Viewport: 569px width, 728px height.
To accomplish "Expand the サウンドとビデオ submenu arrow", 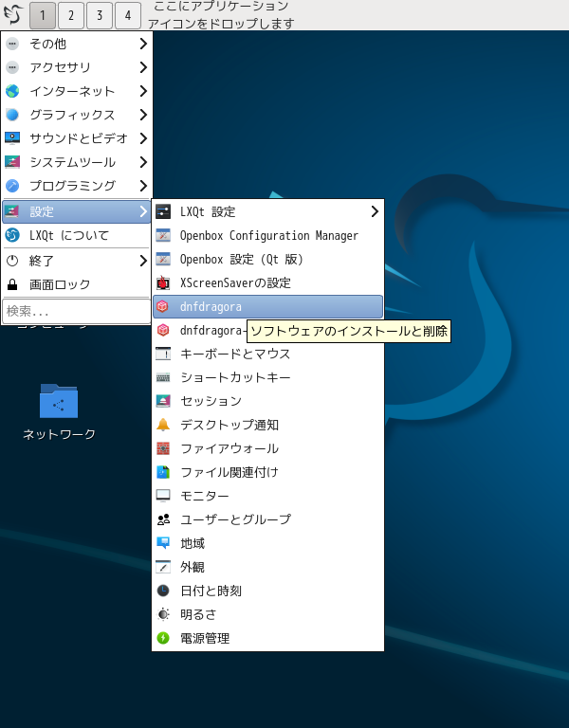I will coord(143,138).
